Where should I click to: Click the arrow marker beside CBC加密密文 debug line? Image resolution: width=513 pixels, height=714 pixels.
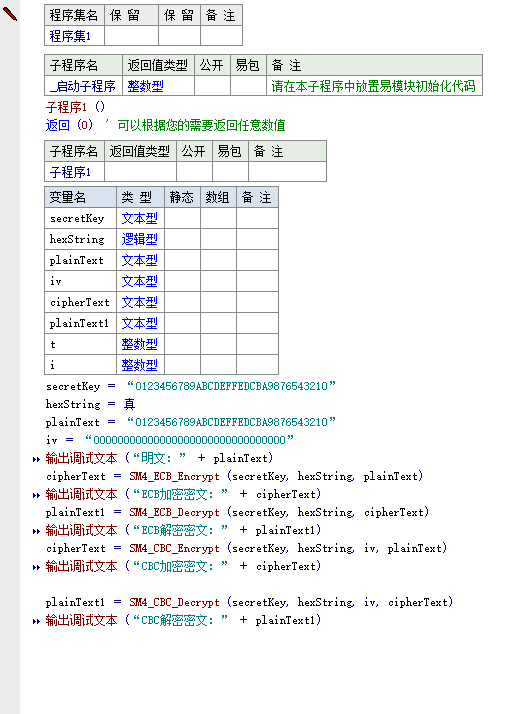[36, 567]
